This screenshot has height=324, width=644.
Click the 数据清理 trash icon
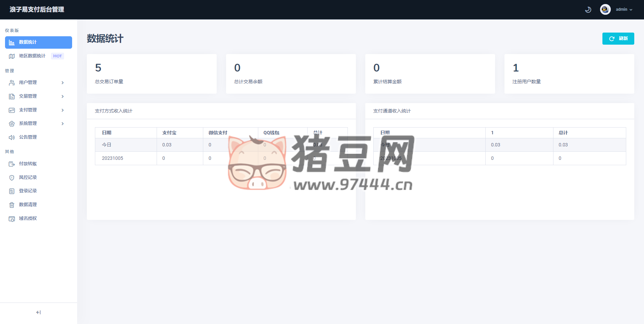pos(12,205)
